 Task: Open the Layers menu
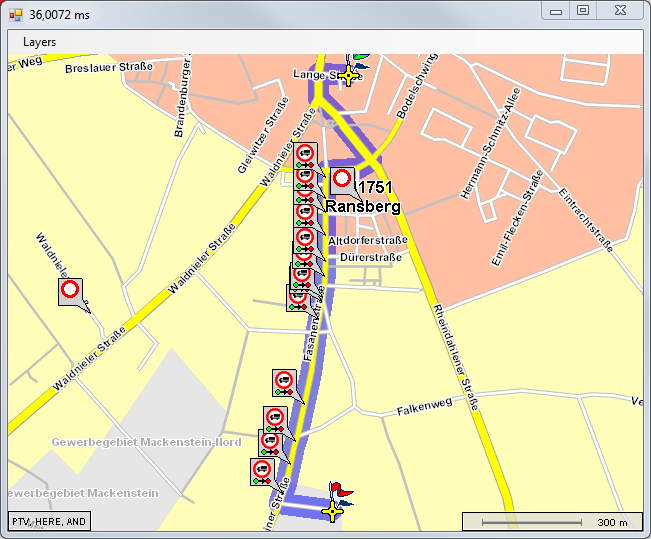(x=40, y=42)
